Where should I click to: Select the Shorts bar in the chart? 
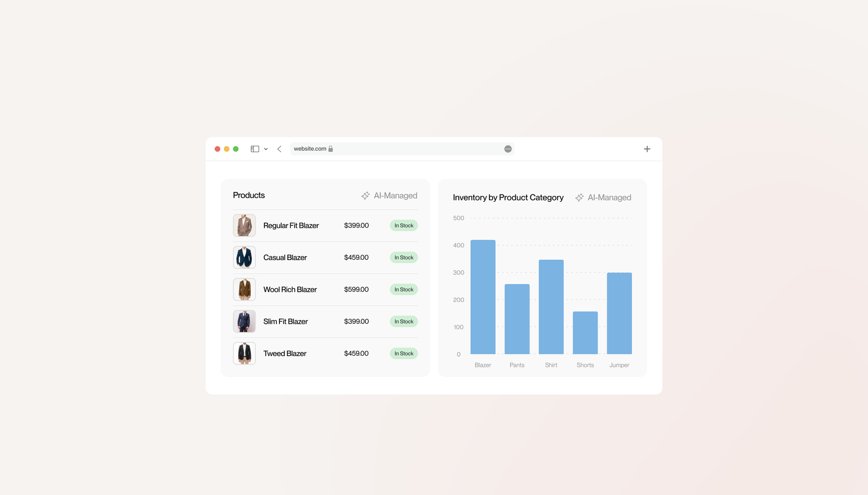585,333
